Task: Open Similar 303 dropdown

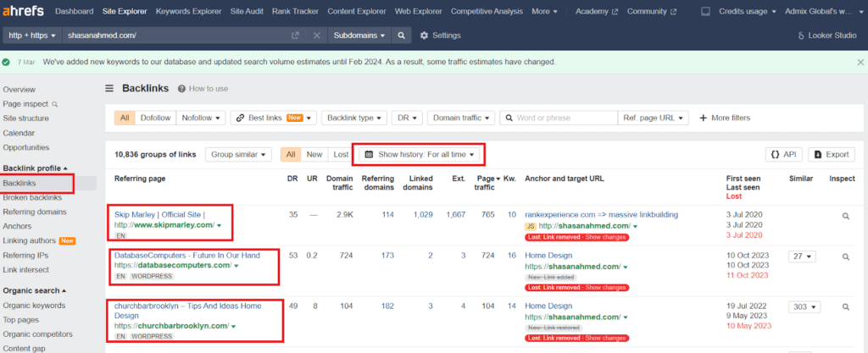Action: click(x=804, y=307)
